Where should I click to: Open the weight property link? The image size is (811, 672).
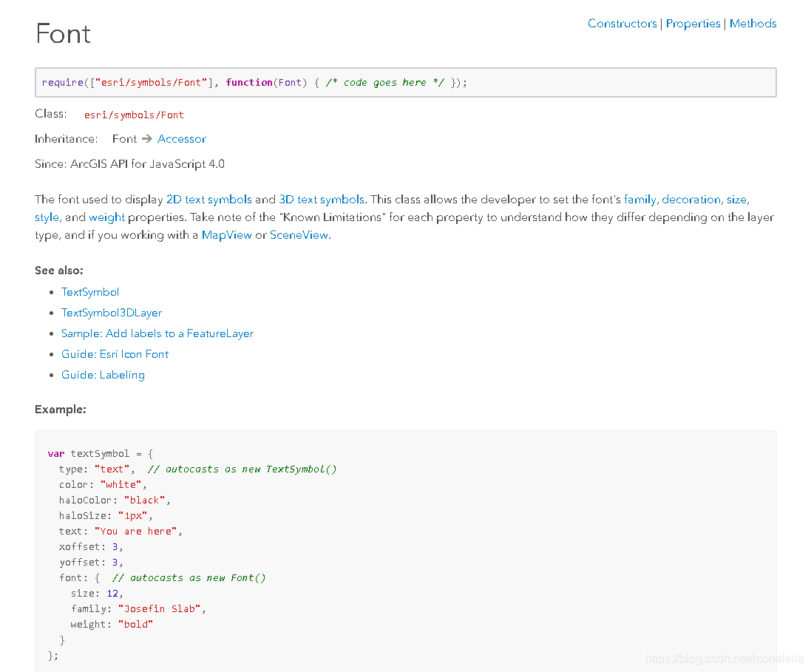coord(106,217)
